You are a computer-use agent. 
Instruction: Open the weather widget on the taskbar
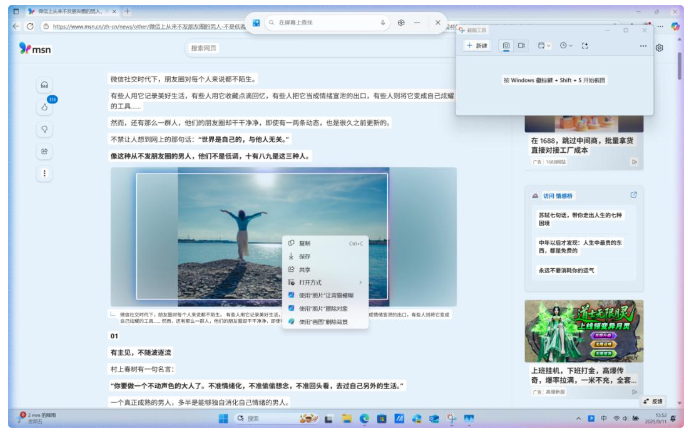(x=37, y=418)
